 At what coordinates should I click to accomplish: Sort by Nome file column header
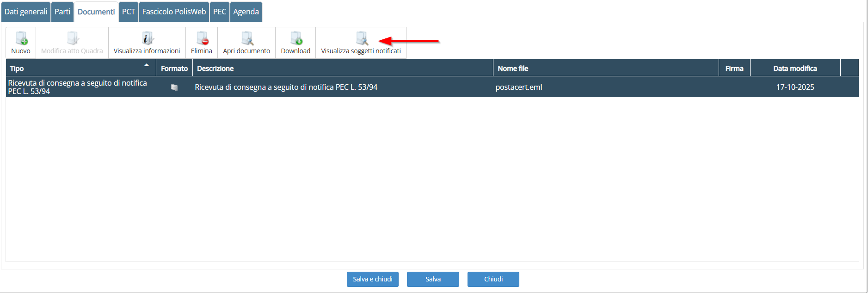513,69
